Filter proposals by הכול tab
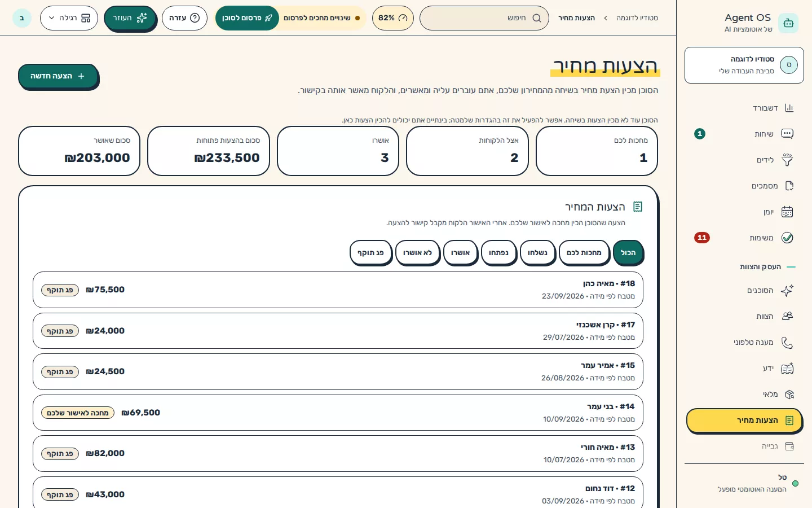Screen dimensions: 812x508 (x=628, y=252)
